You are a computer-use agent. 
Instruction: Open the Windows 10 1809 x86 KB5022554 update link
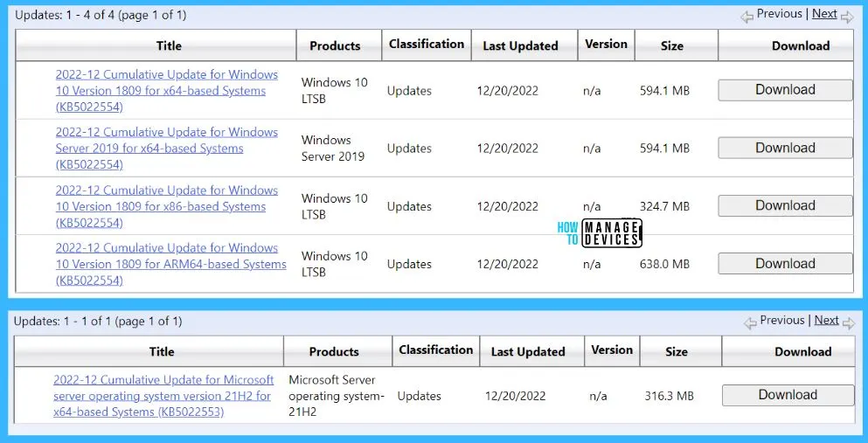pyautogui.click(x=167, y=206)
